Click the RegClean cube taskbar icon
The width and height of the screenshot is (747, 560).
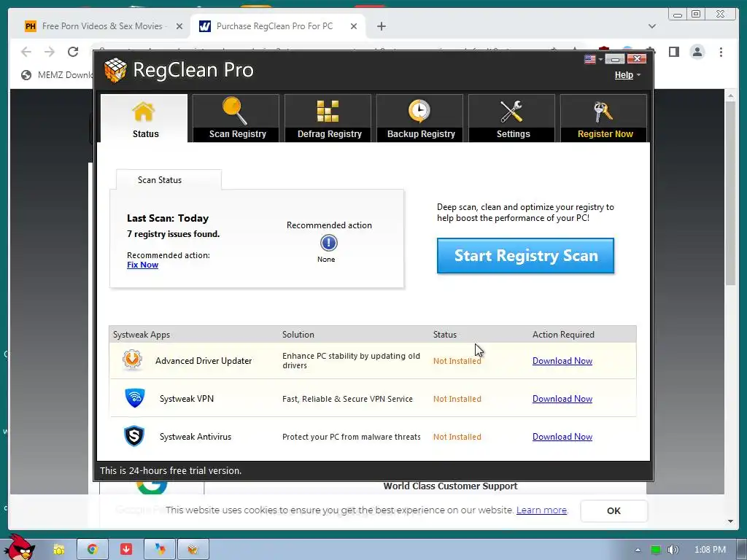point(193,550)
